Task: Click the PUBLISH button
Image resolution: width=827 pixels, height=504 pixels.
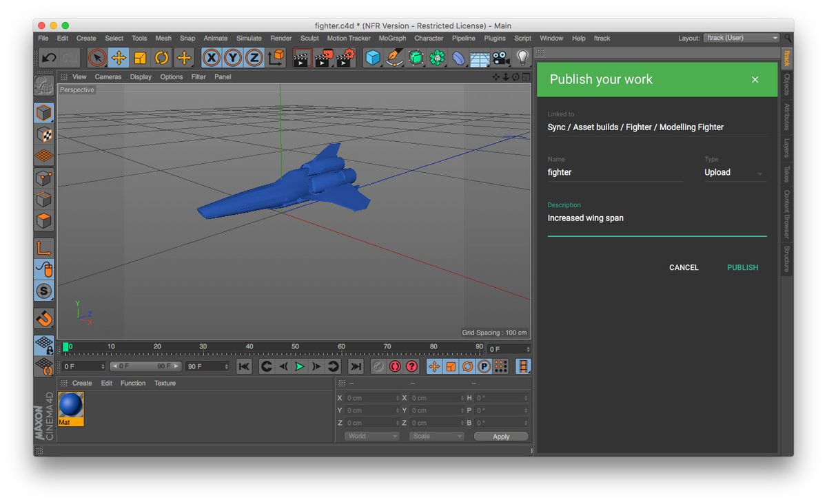Action: coord(742,267)
